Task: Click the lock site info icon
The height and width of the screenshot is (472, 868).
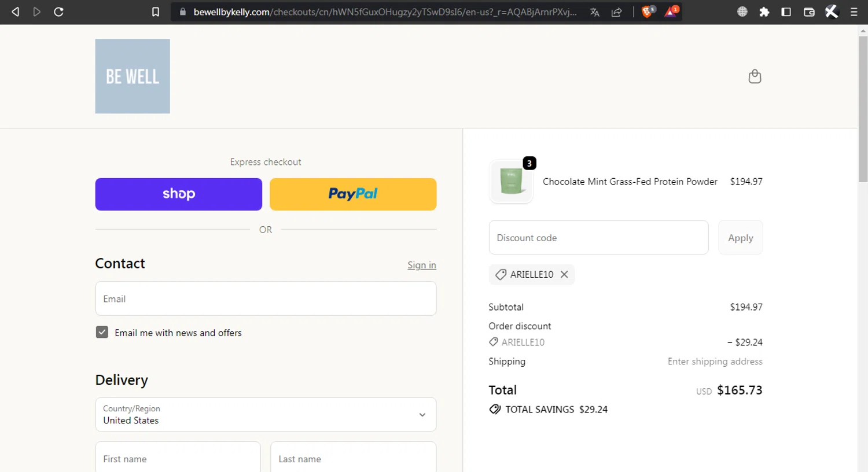Action: point(183,12)
